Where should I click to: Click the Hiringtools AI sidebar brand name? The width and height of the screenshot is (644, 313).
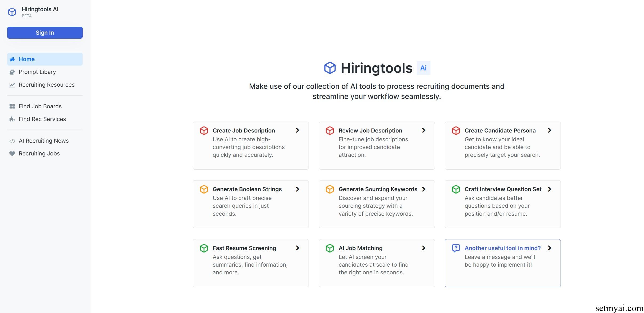point(40,9)
